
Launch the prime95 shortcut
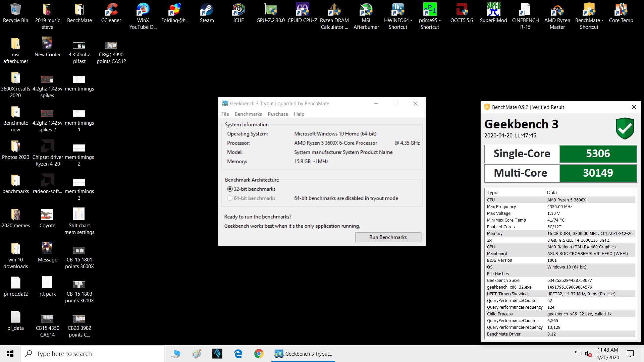[430, 16]
